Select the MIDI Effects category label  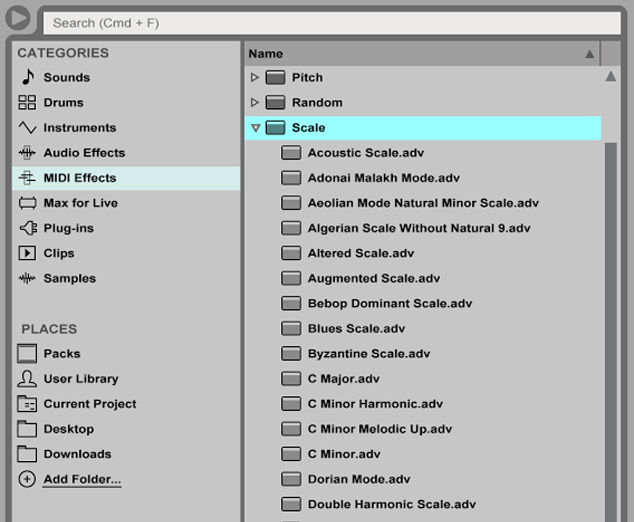[x=80, y=178]
